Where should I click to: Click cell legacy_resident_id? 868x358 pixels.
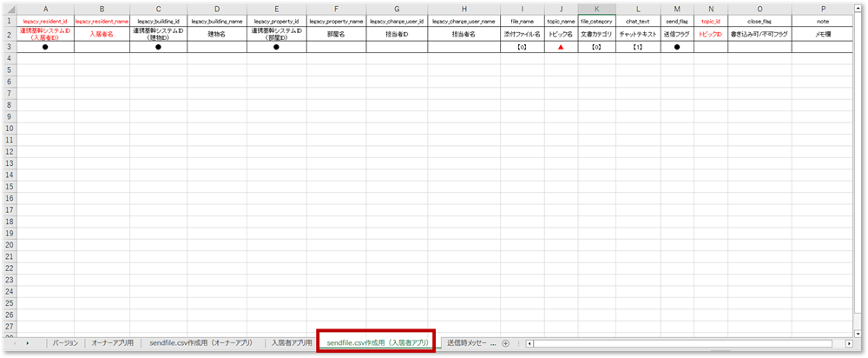click(x=45, y=21)
